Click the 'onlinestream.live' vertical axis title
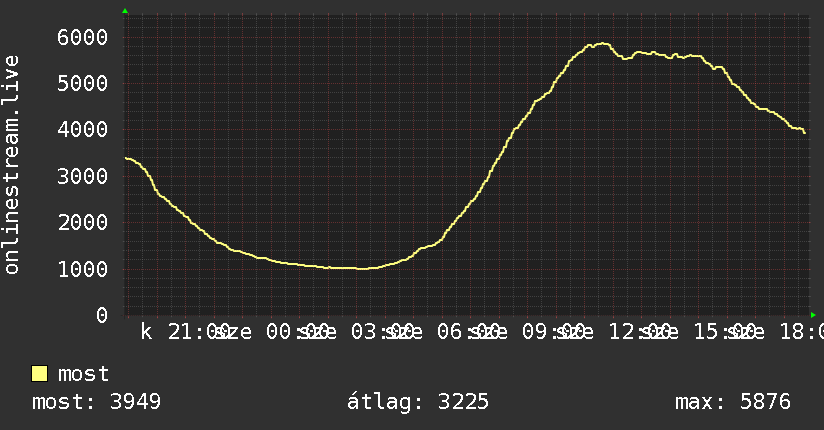The width and height of the screenshot is (824, 430). [x=11, y=165]
